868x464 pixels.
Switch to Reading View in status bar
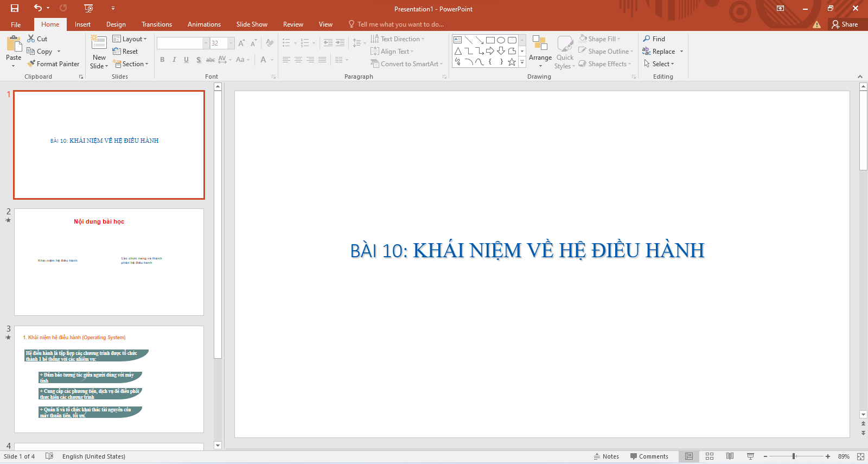tap(730, 456)
